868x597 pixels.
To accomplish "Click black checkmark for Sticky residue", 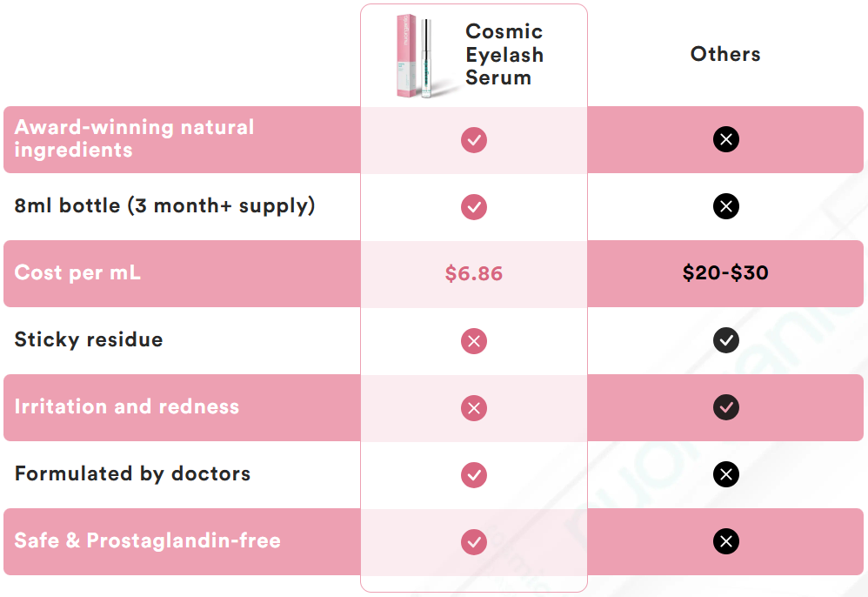I will 726,340.
